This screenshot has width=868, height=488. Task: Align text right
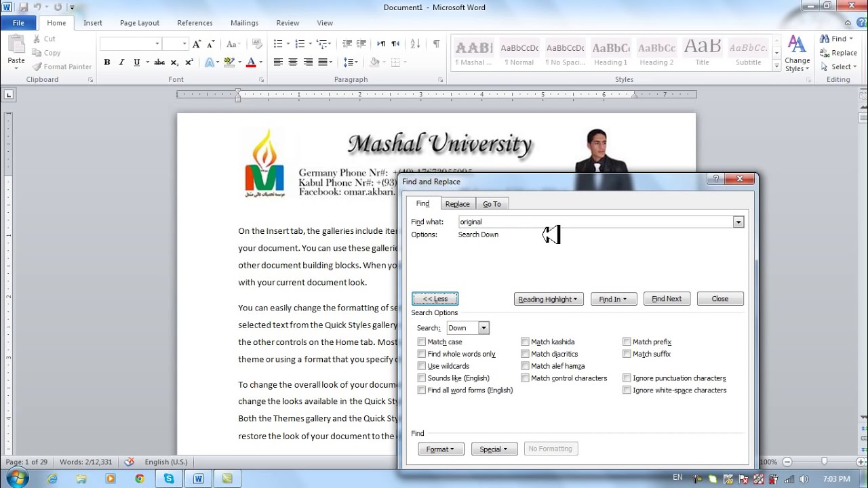(x=308, y=62)
